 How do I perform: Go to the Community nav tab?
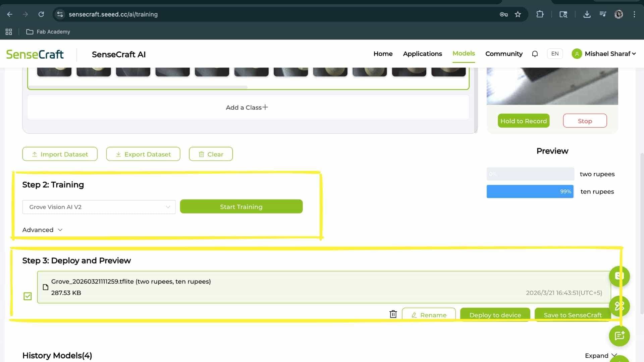coord(504,54)
